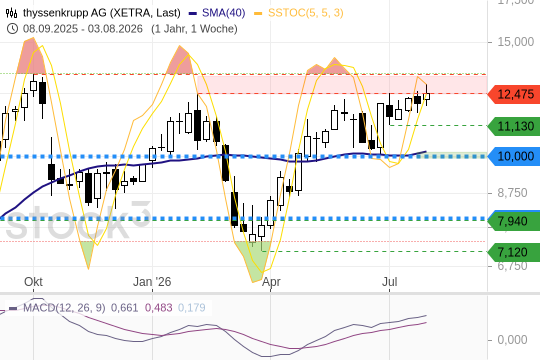Click the Jul time axis label
Screen dimensions: 540x360
pos(390,282)
